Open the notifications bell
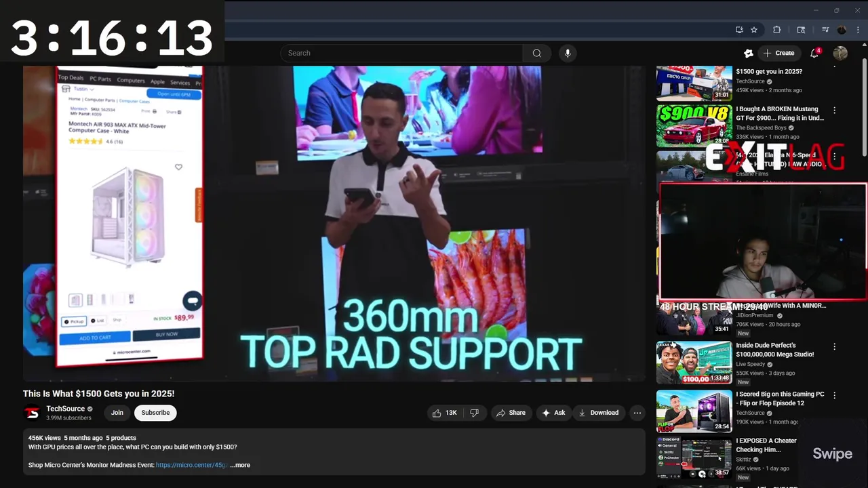This screenshot has width=868, height=488. click(x=814, y=53)
